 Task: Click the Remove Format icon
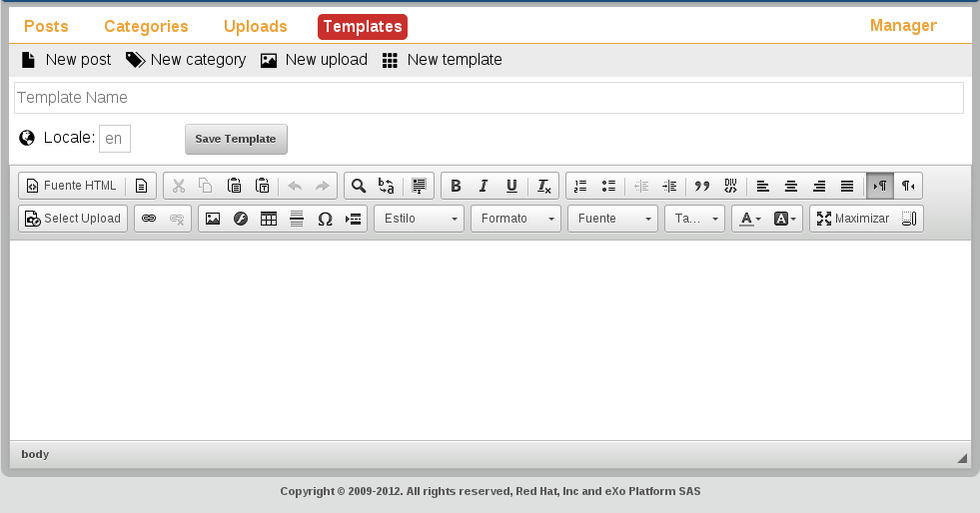[543, 186]
